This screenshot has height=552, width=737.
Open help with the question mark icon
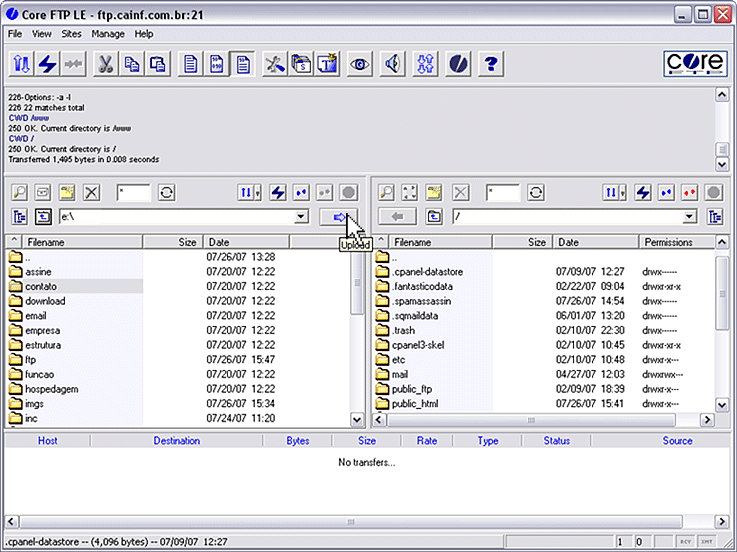491,64
